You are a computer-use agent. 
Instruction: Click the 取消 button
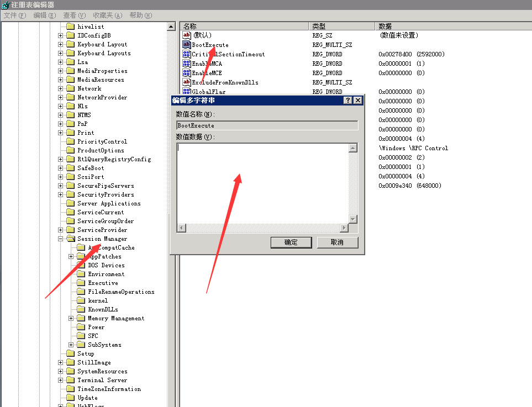337,242
